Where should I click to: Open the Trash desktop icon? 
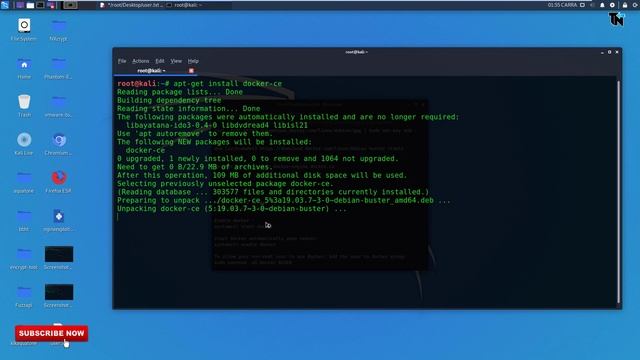24,102
